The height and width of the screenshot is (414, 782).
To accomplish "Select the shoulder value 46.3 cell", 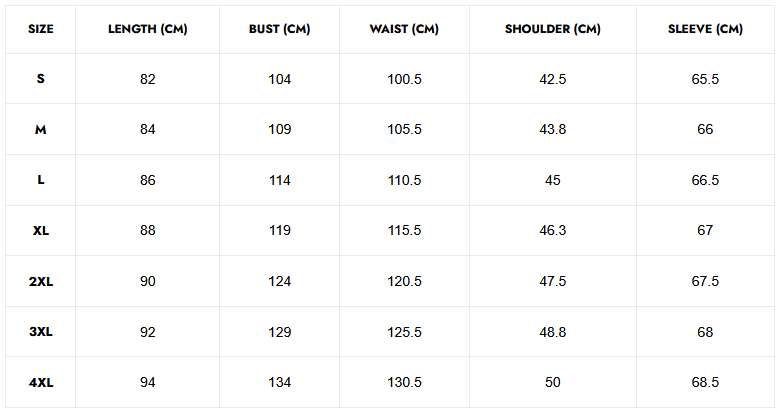I will (x=553, y=231).
